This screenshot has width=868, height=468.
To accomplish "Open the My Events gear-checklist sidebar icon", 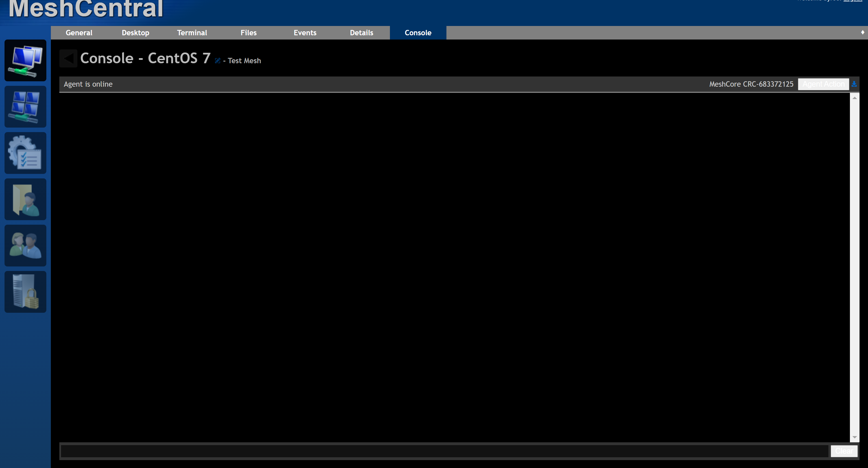I will click(x=25, y=153).
